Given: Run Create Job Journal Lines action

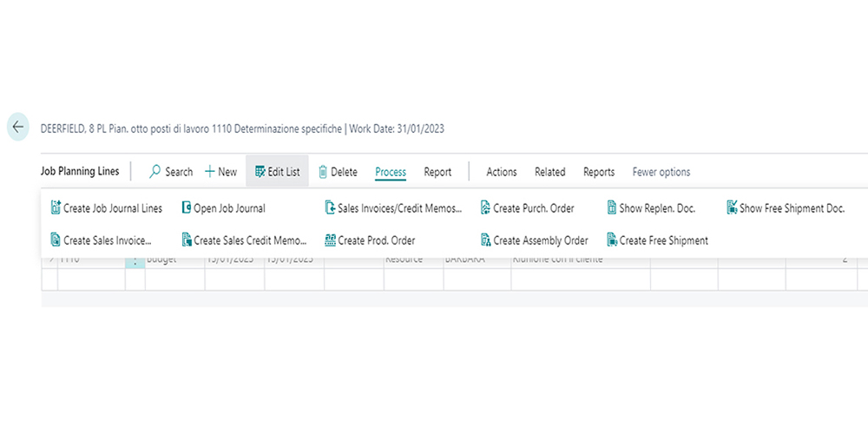Looking at the screenshot, I should [107, 208].
